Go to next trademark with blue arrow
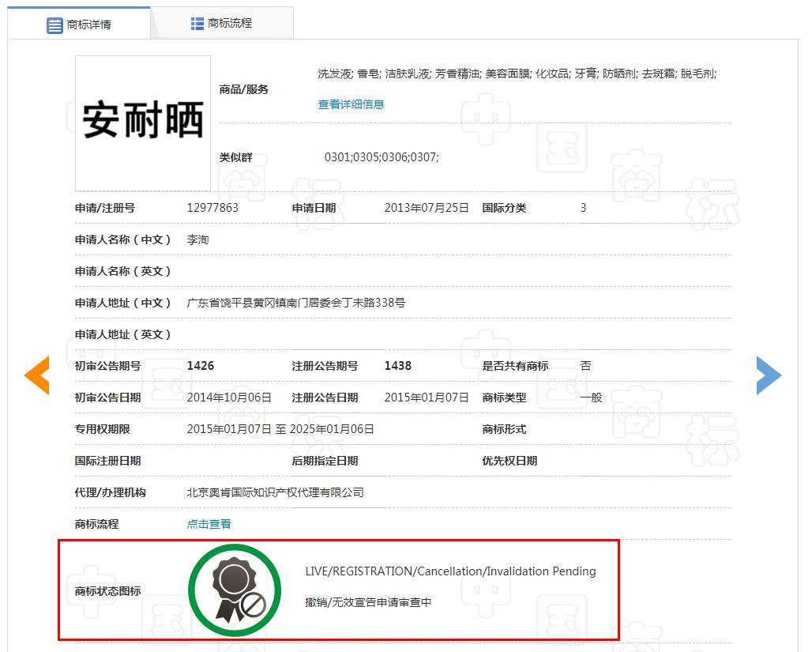The height and width of the screenshot is (652, 812). click(769, 375)
